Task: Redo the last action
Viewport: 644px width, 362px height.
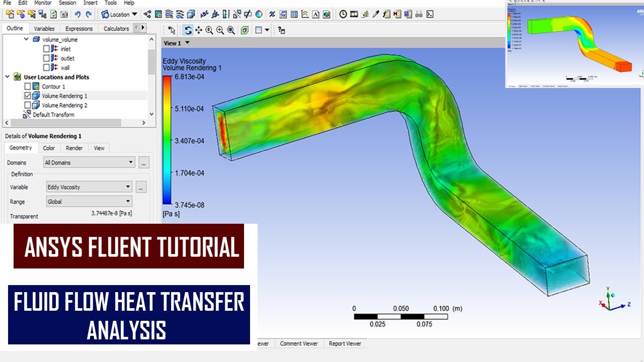Action: pos(89,15)
